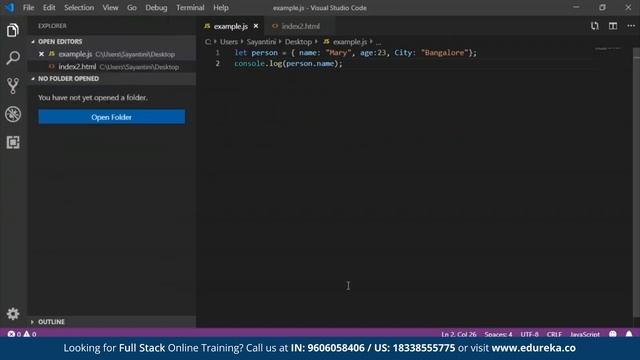Screen dimensions: 640x360
Task: Open the notifications bell
Action: click(x=629, y=334)
